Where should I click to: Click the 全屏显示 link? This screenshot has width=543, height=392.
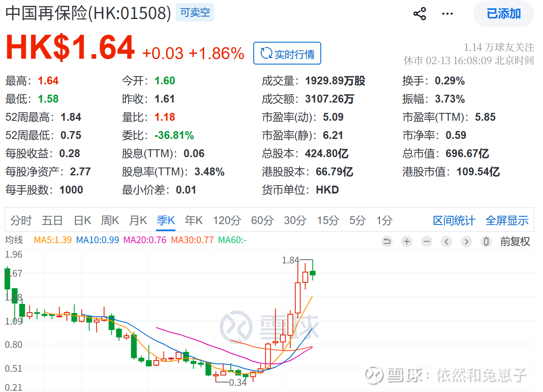pyautogui.click(x=507, y=221)
